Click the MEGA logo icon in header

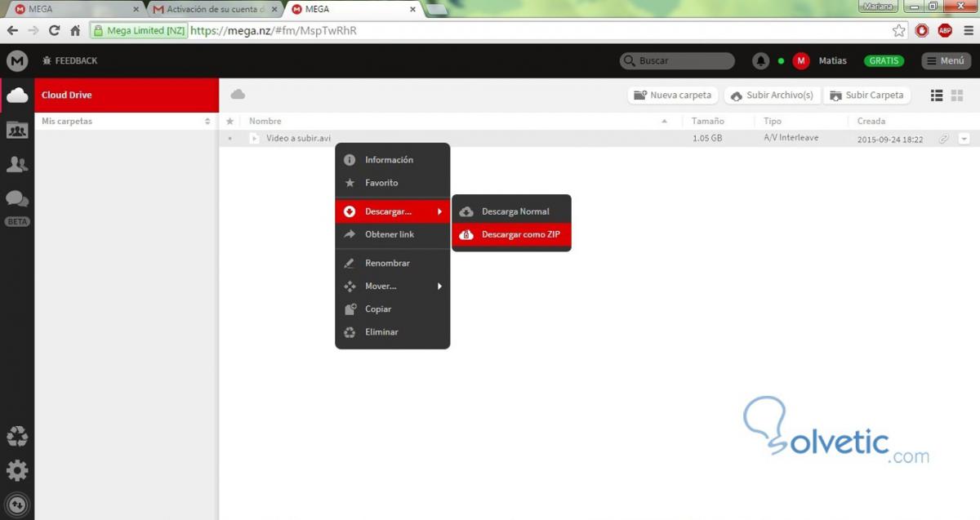[x=17, y=60]
